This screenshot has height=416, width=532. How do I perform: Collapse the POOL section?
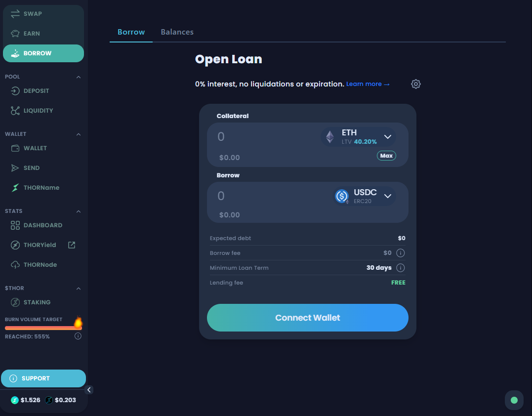[79, 77]
